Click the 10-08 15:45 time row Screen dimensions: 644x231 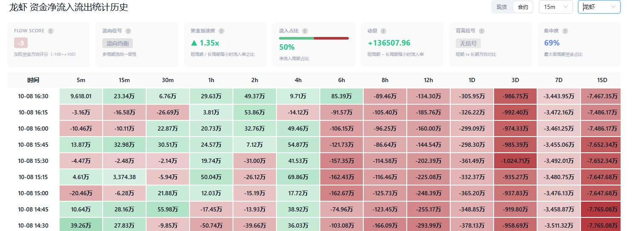point(33,145)
